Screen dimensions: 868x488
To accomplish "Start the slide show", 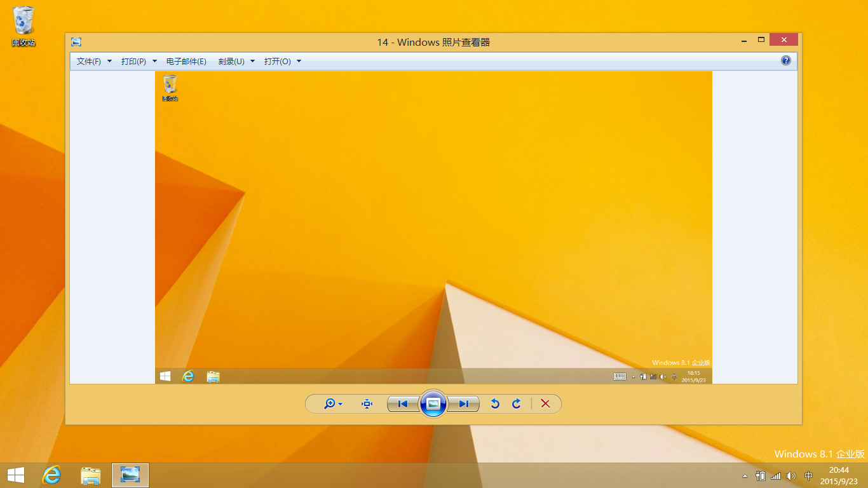I will point(433,403).
